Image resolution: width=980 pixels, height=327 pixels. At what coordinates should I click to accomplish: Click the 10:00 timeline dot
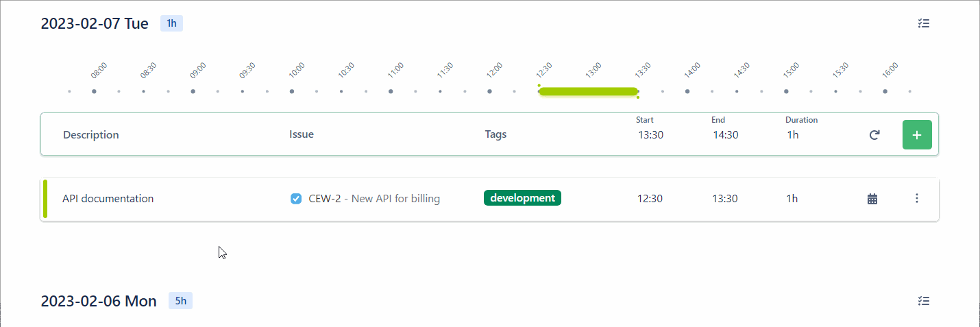[x=292, y=91]
